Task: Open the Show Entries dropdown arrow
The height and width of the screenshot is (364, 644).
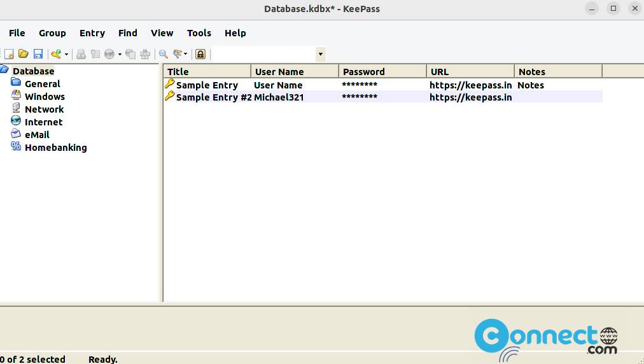Action: 186,54
